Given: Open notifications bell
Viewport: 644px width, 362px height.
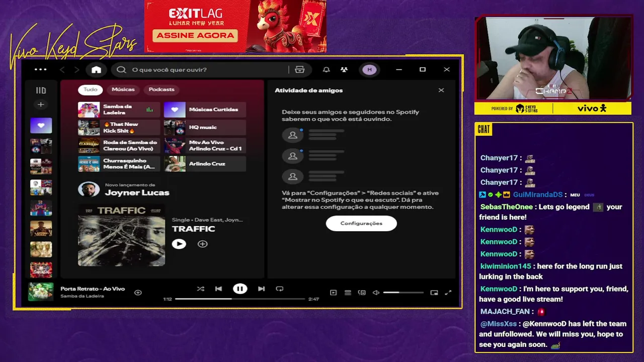Looking at the screenshot, I should 327,70.
